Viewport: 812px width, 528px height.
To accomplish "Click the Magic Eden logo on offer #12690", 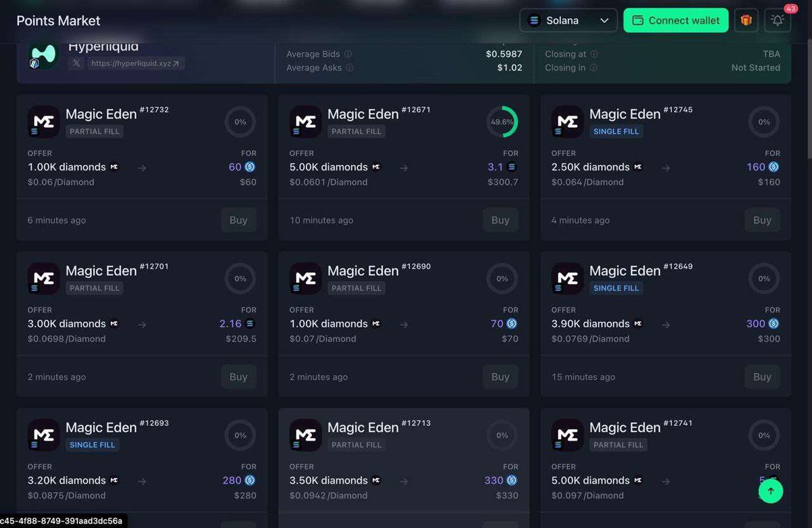I will pos(305,279).
